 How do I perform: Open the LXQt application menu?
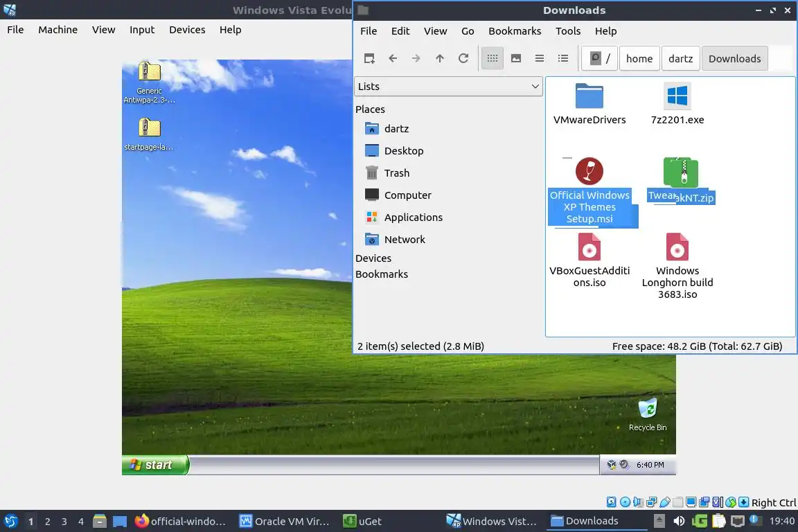click(x=10, y=522)
